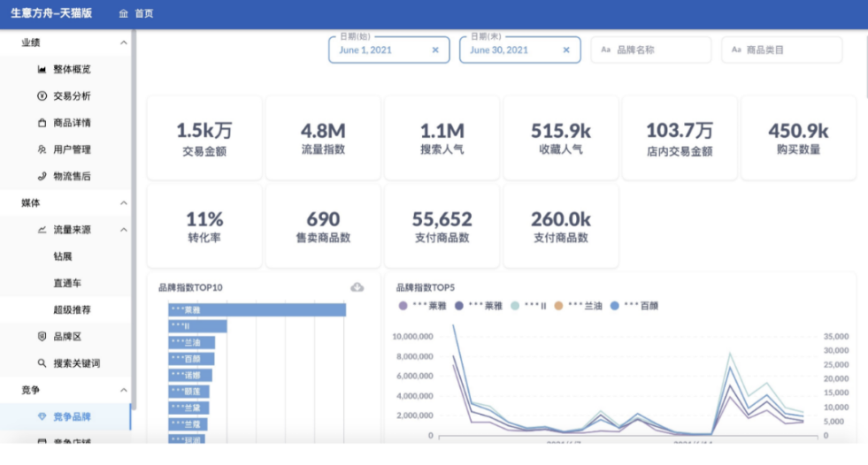The width and height of the screenshot is (868, 465).
Task: Select 超级推荐 in the sidebar
Action: (72, 310)
